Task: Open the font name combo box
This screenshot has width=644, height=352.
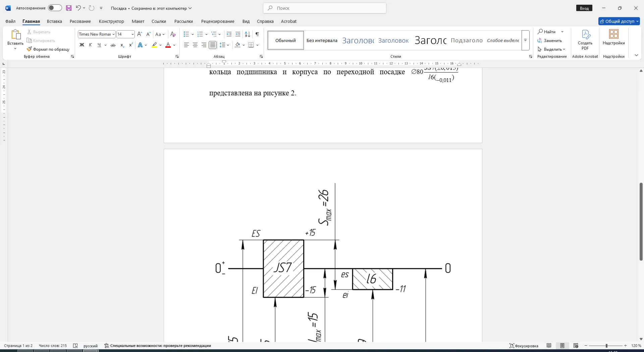Action: 97,34
